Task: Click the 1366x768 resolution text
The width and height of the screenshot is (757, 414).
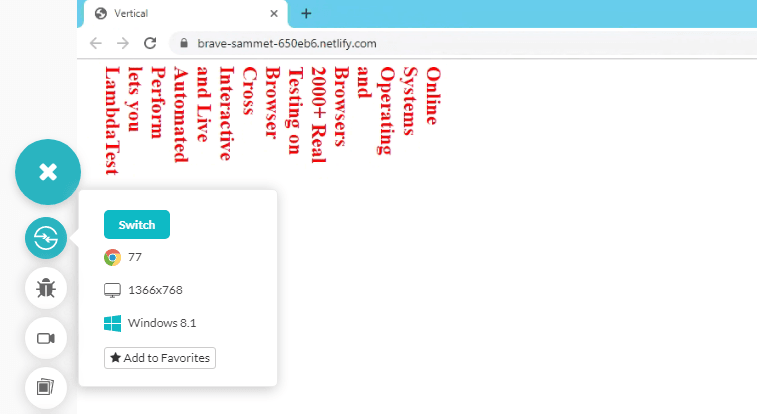Action: click(x=155, y=290)
